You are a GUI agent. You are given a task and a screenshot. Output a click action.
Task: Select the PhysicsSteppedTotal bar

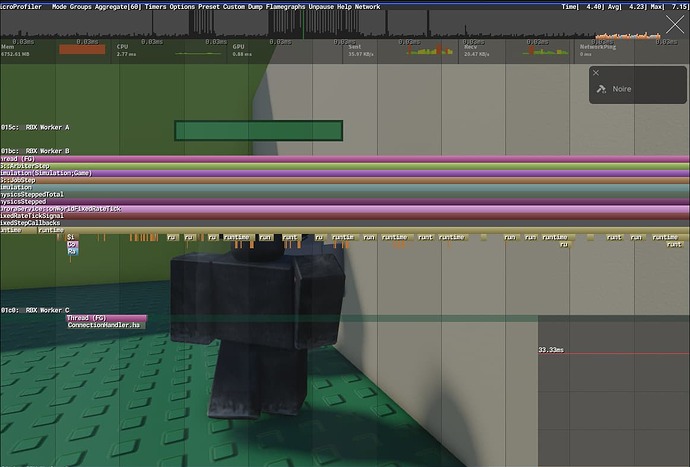pos(345,194)
